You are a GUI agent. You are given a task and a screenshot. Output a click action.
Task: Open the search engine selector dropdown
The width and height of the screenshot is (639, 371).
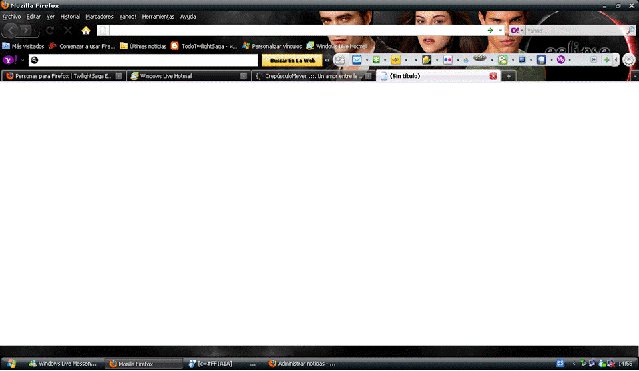[516, 30]
